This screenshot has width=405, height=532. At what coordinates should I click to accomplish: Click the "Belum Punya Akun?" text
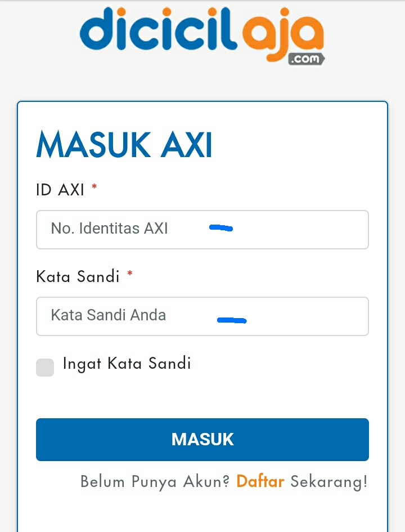click(x=156, y=482)
